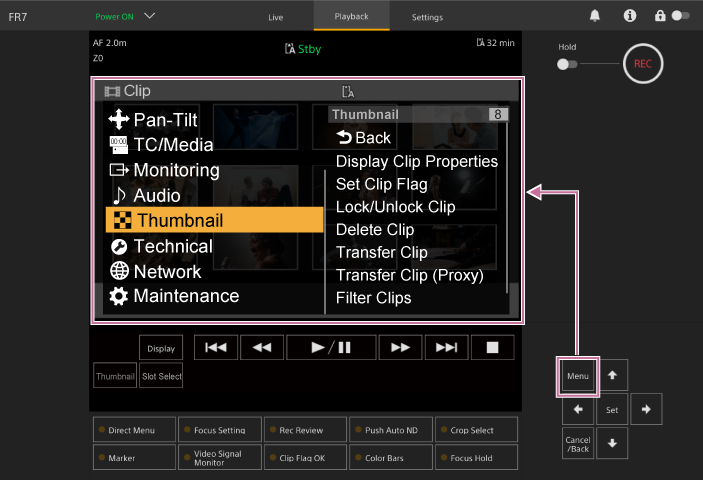Screen dimensions: 703x480
Task: Toggle the lock switch in header
Action: click(680, 16)
